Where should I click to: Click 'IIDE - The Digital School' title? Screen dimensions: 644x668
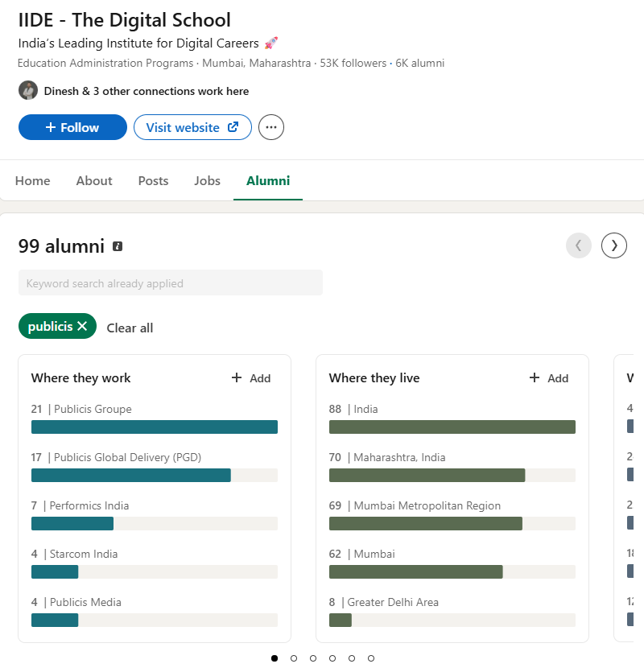125,20
